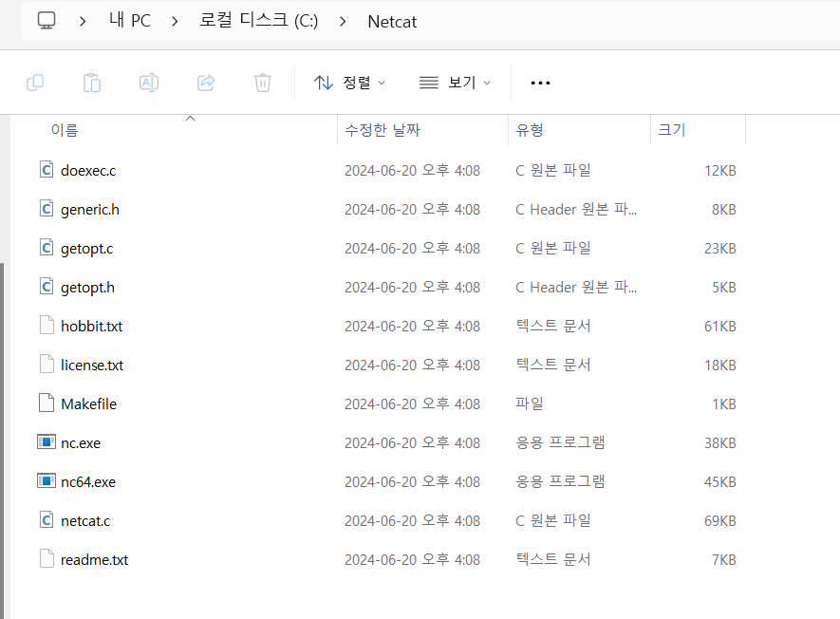The image size is (840, 619).
Task: Click the navigation pane scrollbar at left edge
Action: coord(3,440)
